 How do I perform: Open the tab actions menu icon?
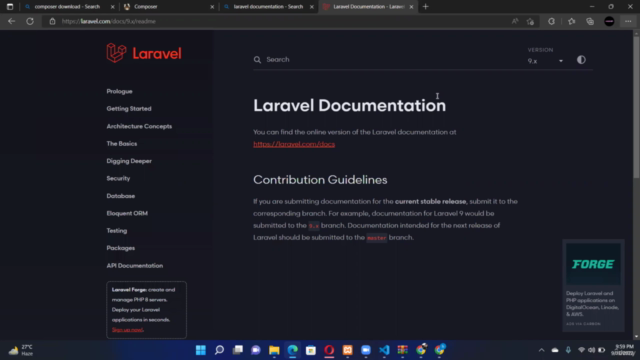pos(10,7)
